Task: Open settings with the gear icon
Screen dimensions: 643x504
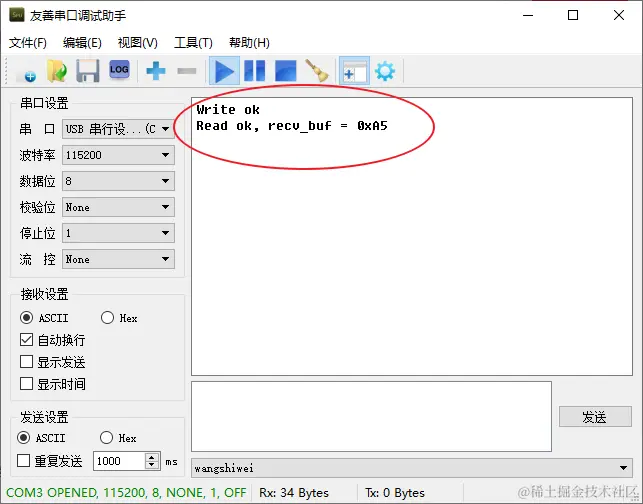Action: tap(385, 71)
